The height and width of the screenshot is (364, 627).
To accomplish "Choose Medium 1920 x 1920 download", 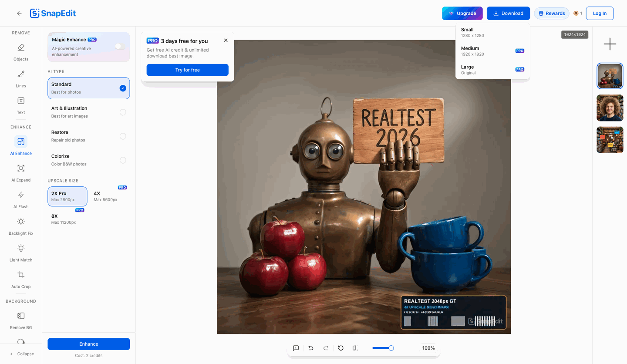I will click(x=492, y=51).
